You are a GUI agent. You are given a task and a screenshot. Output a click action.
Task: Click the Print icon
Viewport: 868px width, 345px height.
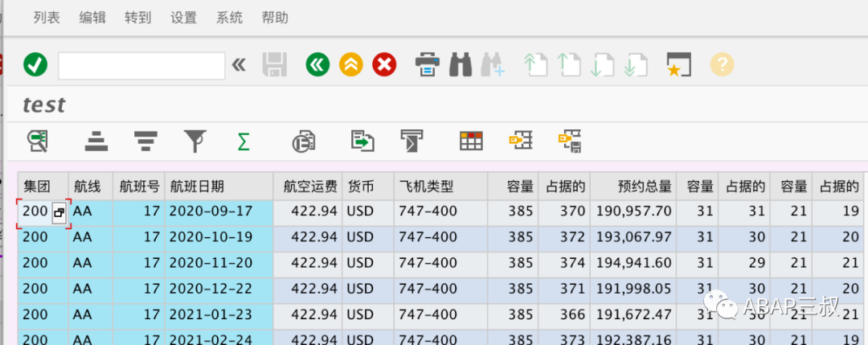(428, 65)
